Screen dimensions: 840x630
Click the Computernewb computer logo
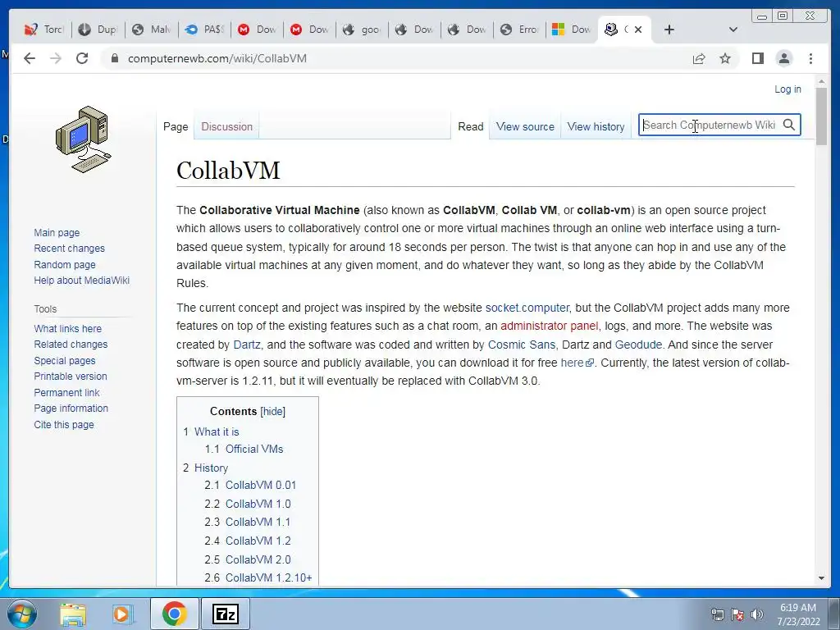83,139
